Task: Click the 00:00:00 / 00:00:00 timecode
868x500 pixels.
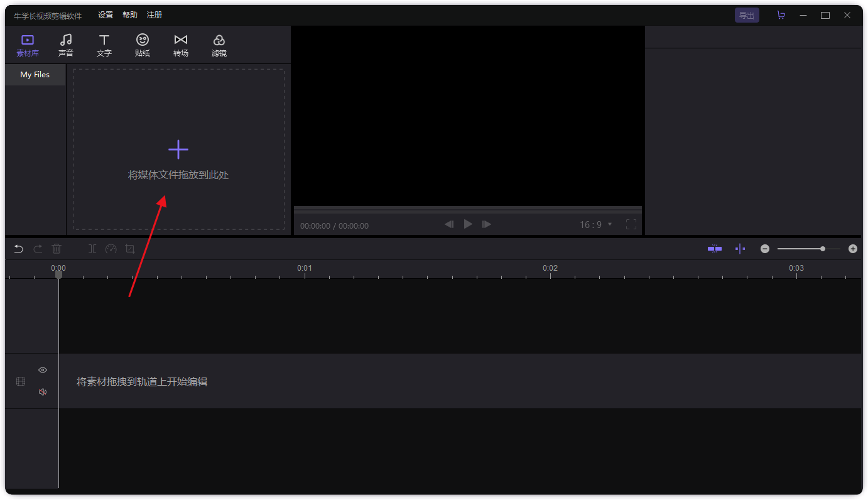Action: (x=334, y=226)
